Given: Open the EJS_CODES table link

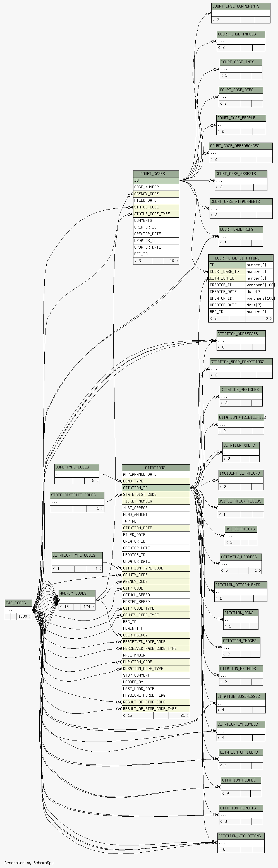Looking at the screenshot, I should [18, 603].
